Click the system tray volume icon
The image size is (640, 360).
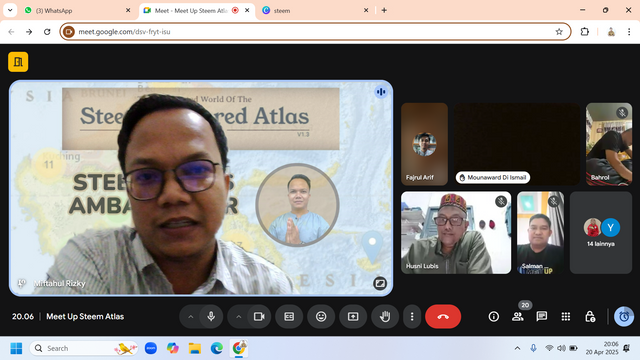pyautogui.click(x=561, y=348)
